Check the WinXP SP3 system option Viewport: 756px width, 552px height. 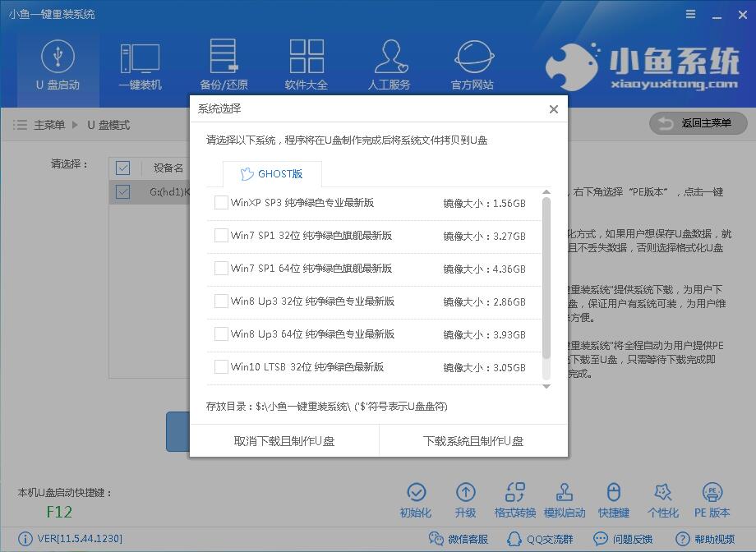click(220, 203)
